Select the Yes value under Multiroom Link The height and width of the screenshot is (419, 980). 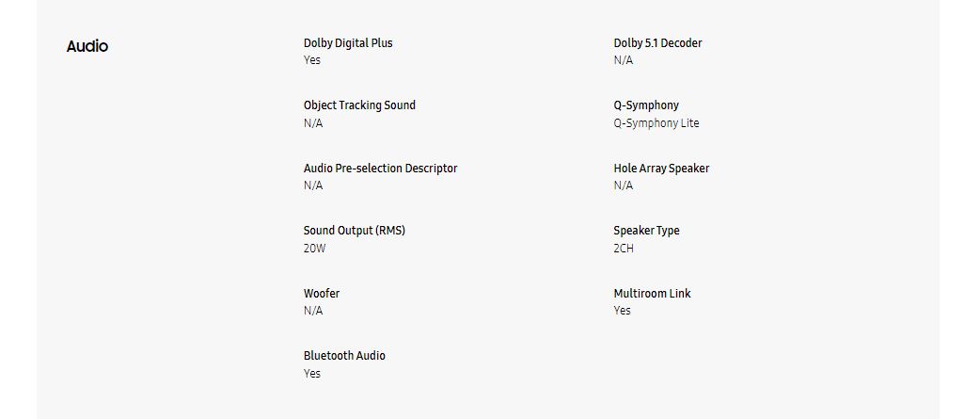623,311
